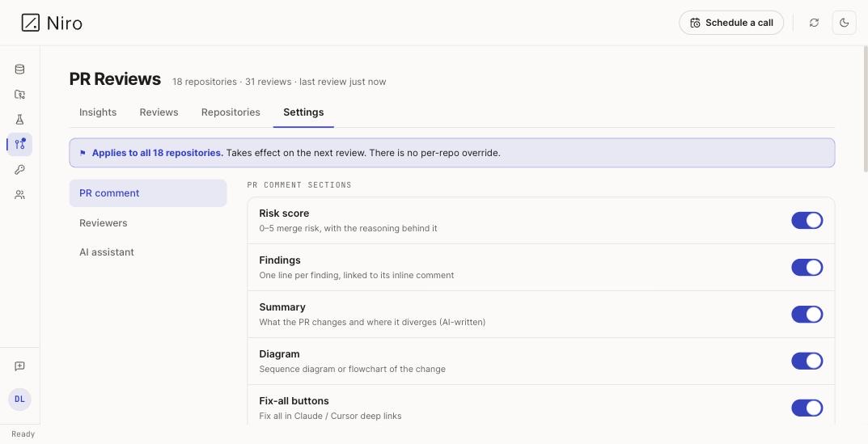Open the users team icon in sidebar
The image size is (868, 444).
click(x=19, y=195)
